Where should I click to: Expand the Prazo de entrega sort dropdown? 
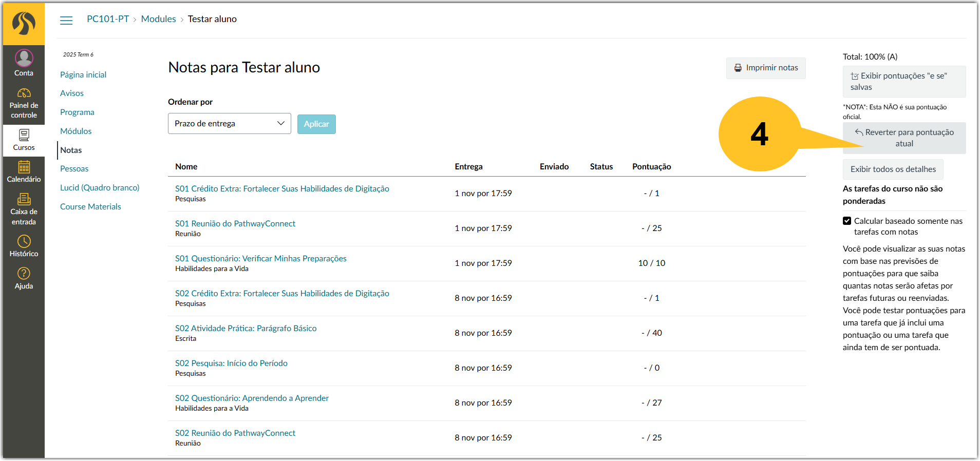(230, 124)
